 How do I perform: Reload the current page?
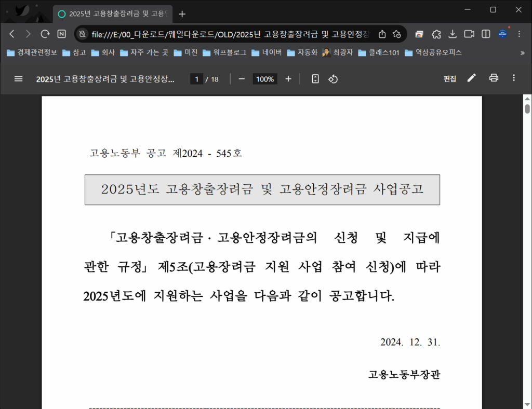(45, 34)
